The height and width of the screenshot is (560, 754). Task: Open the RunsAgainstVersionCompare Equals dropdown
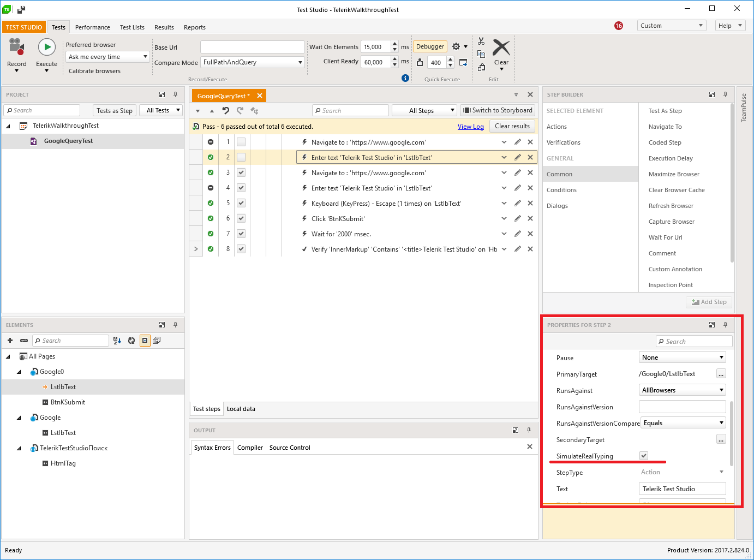[683, 423]
